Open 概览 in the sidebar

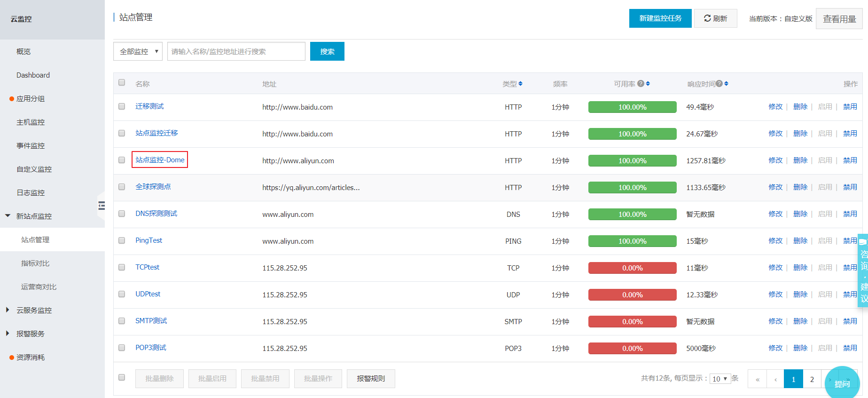tap(23, 51)
